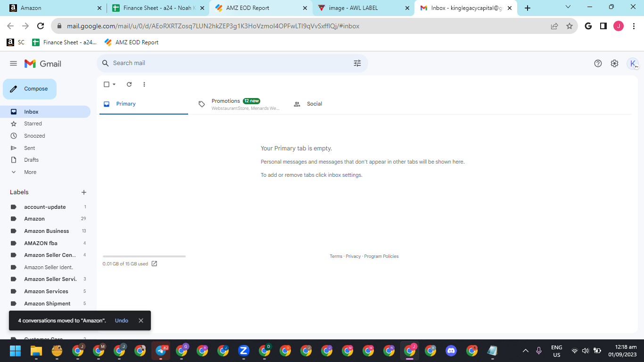The height and width of the screenshot is (362, 644).
Task: Switch to the image - AWL LABEL tab
Action: coord(363,8)
